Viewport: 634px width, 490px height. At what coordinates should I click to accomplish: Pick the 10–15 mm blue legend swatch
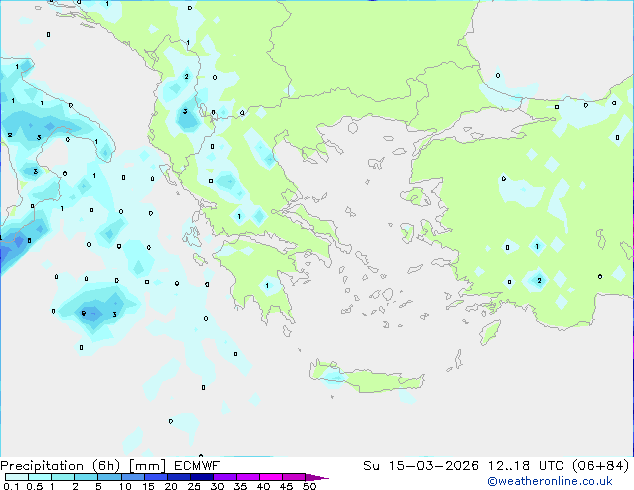(132, 477)
